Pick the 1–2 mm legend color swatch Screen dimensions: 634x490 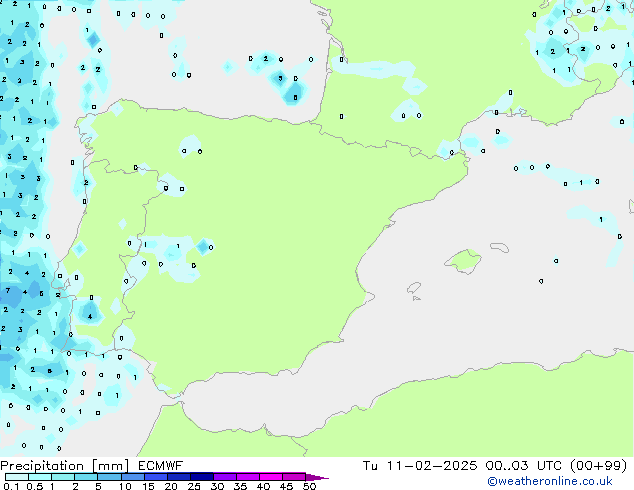tap(63, 477)
